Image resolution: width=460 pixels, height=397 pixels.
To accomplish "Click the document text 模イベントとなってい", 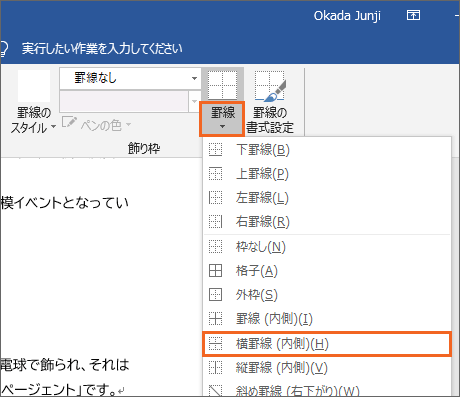I will pyautogui.click(x=64, y=203).
